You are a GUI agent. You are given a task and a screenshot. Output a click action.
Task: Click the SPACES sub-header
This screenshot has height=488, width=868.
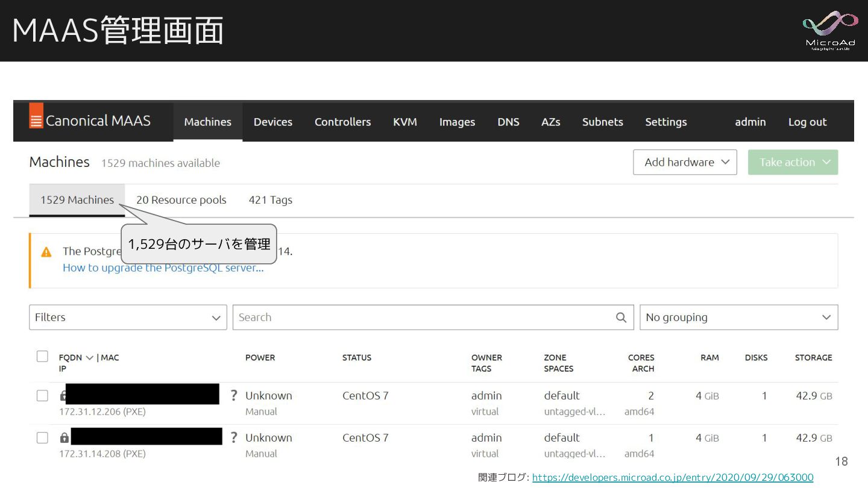(x=559, y=369)
